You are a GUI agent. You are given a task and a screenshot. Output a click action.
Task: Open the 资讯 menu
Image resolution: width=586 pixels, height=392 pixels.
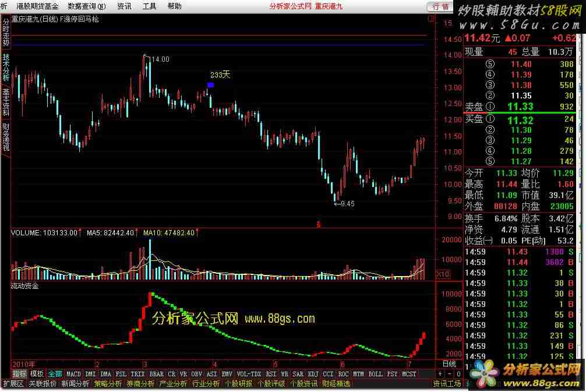124,6
